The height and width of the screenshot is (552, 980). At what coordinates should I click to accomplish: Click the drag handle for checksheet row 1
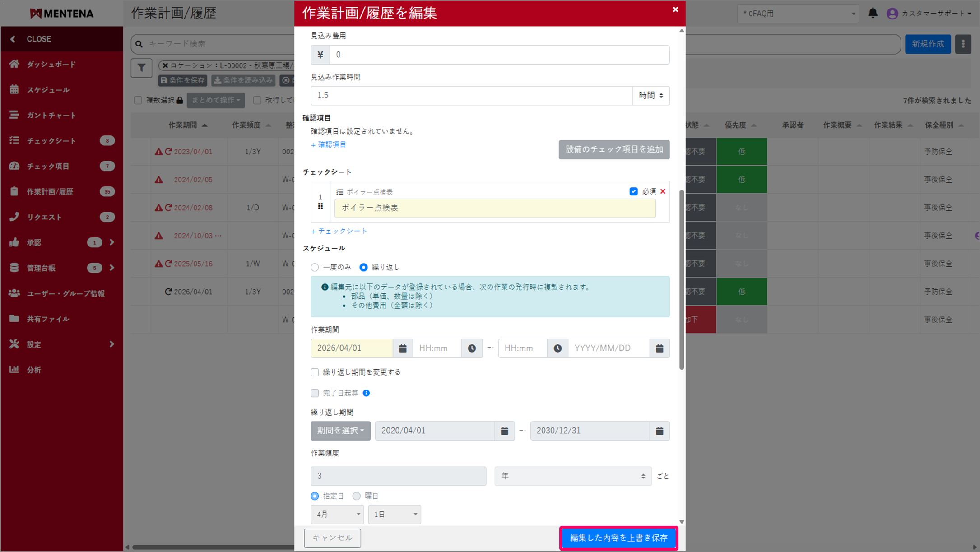tap(320, 206)
